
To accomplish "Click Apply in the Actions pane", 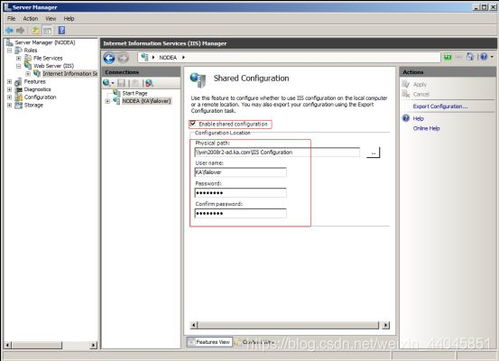I will (420, 85).
